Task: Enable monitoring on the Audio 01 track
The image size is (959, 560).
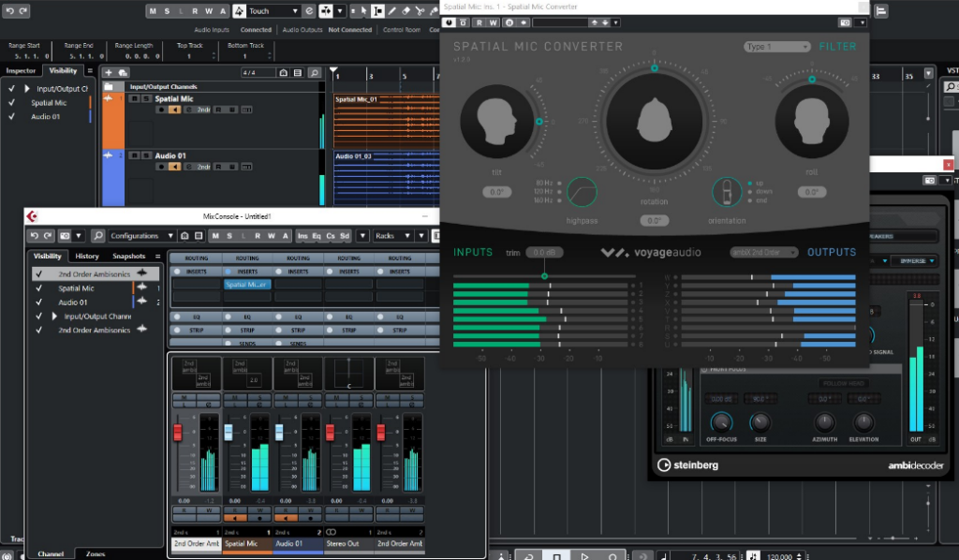Action: pyautogui.click(x=174, y=166)
